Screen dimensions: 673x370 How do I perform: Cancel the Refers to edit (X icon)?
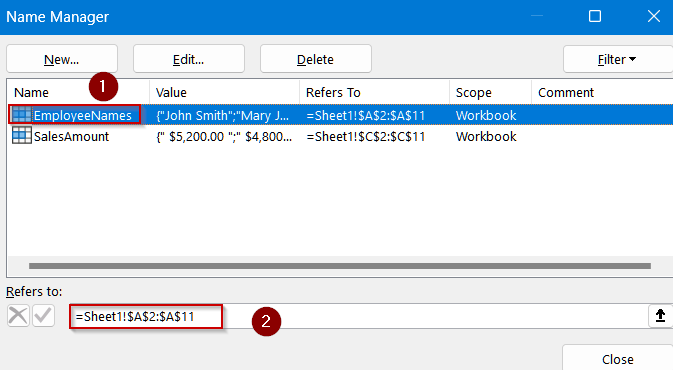[18, 316]
